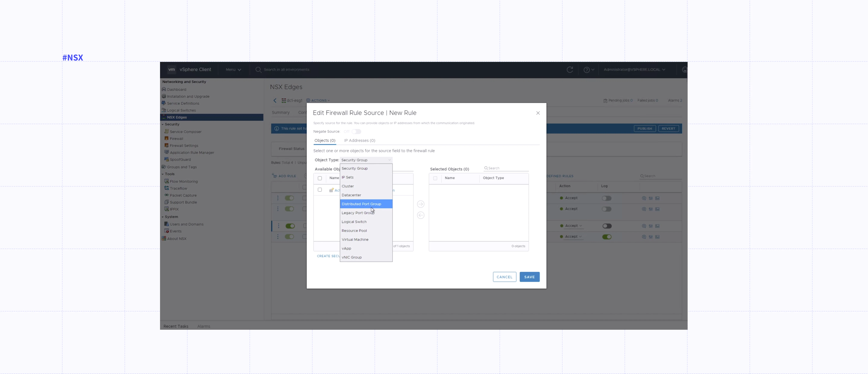This screenshot has width=868, height=374.
Task: Toggle the Log switch on the last rule
Action: pyautogui.click(x=607, y=237)
